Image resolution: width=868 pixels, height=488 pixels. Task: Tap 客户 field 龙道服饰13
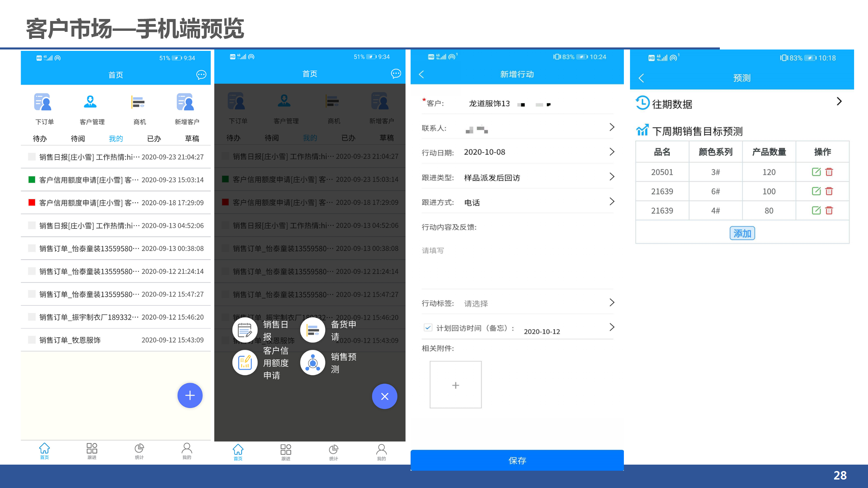[489, 103]
